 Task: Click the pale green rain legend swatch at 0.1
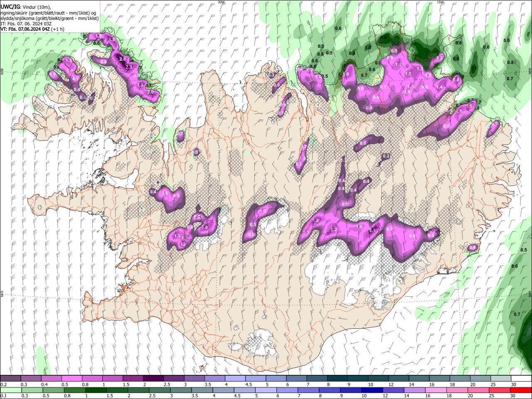tap(10, 390)
